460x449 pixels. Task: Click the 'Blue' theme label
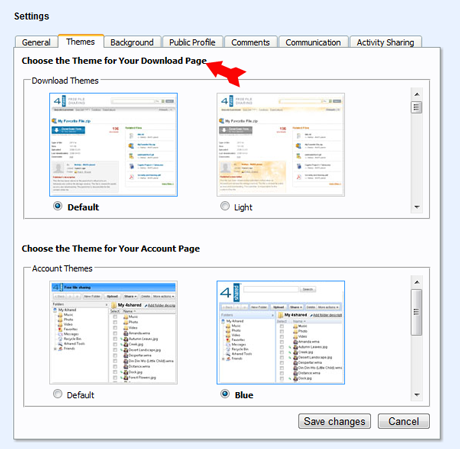pyautogui.click(x=244, y=395)
